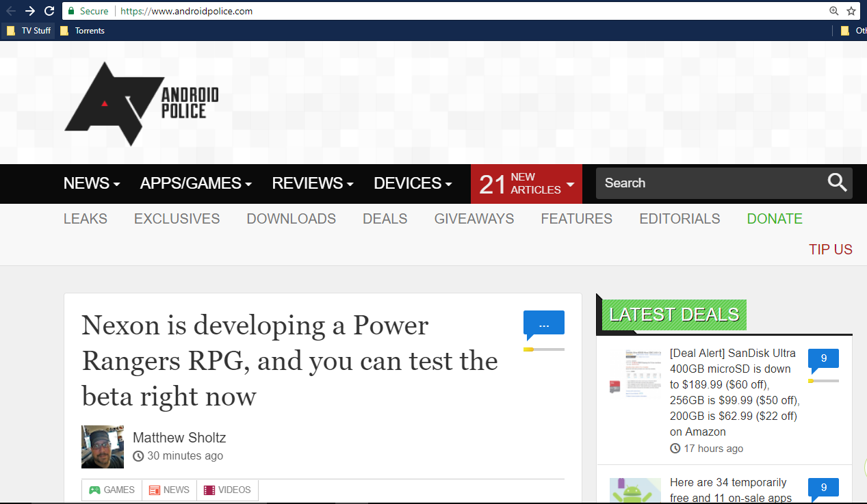Click the Android Police logo

tap(141, 103)
